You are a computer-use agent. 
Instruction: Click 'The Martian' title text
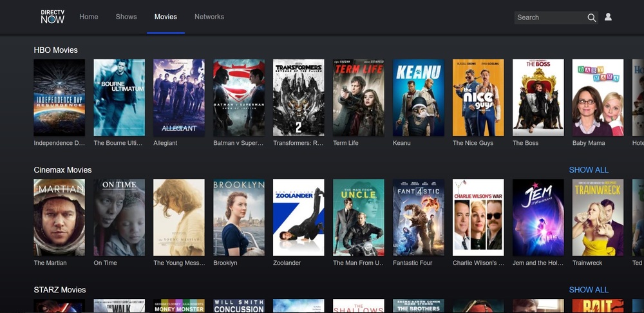click(50, 263)
